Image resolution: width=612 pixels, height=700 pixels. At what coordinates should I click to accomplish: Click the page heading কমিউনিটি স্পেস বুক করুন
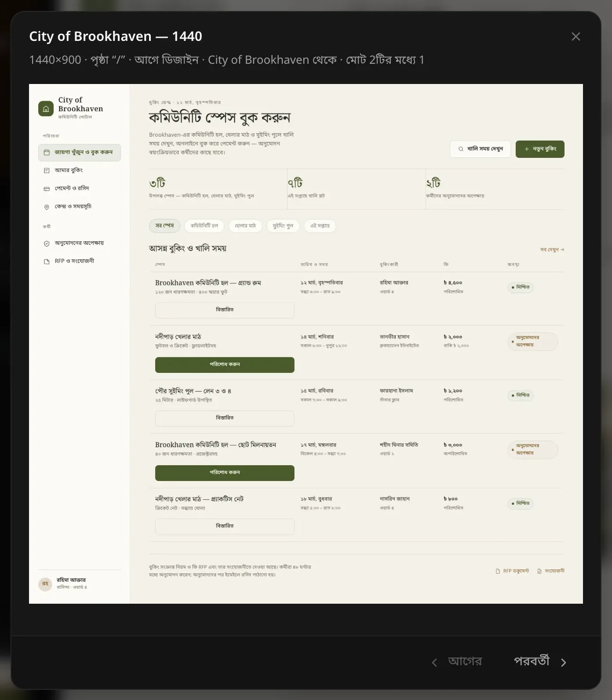point(219,118)
